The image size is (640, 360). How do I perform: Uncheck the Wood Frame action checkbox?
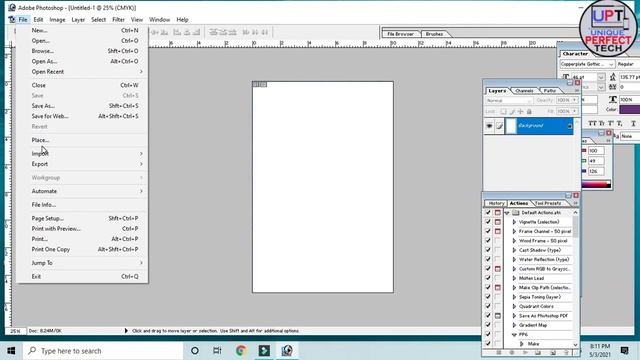pos(488,240)
